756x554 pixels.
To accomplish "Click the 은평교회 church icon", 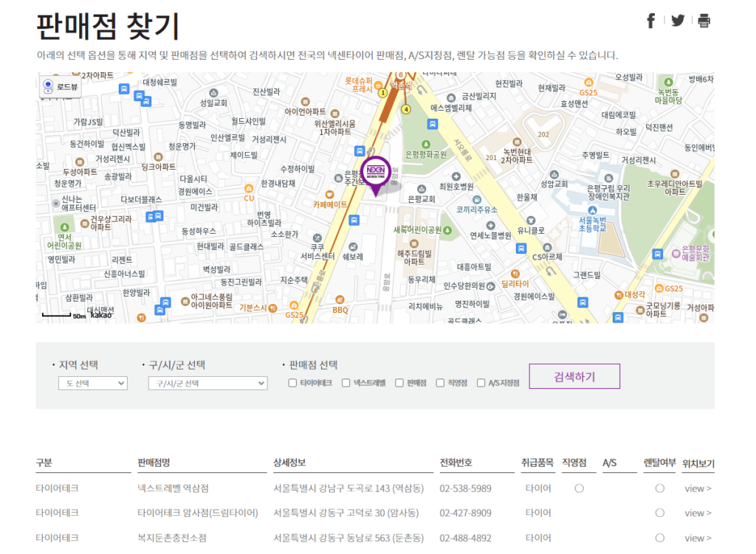I will tap(422, 189).
